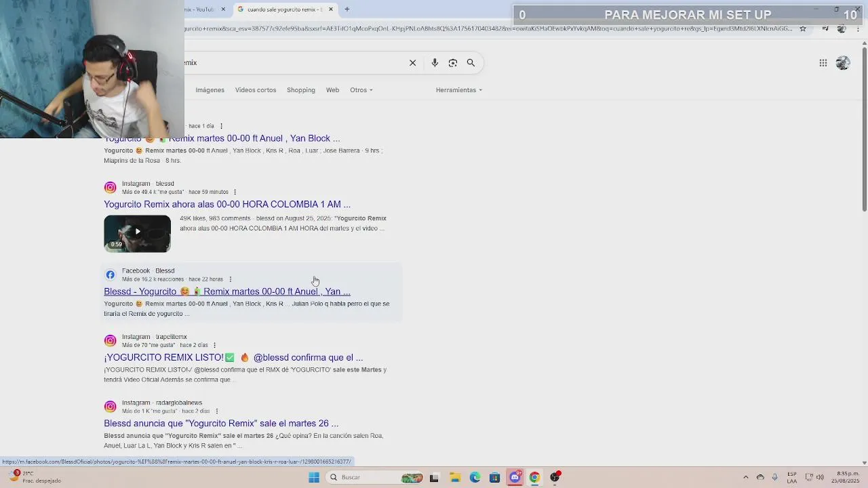The width and height of the screenshot is (868, 488).
Task: Click the 'Instagram · blessd' source text
Action: (148, 184)
